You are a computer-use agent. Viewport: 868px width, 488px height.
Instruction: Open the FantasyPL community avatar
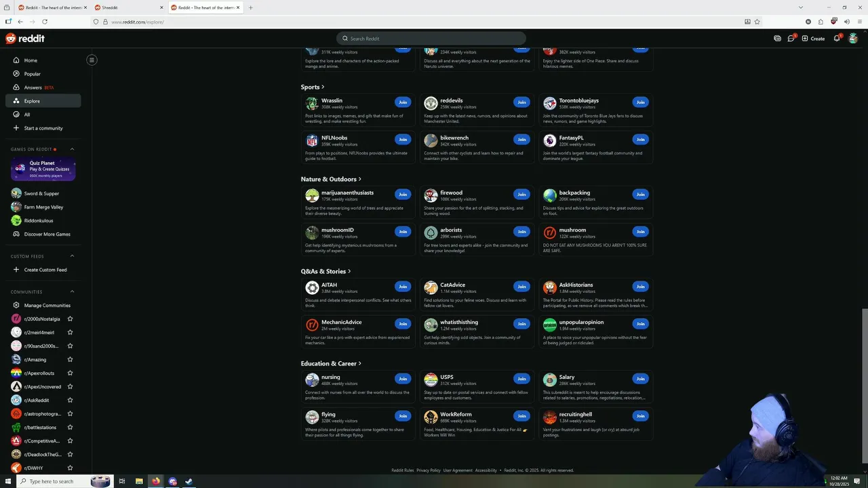[x=550, y=140]
